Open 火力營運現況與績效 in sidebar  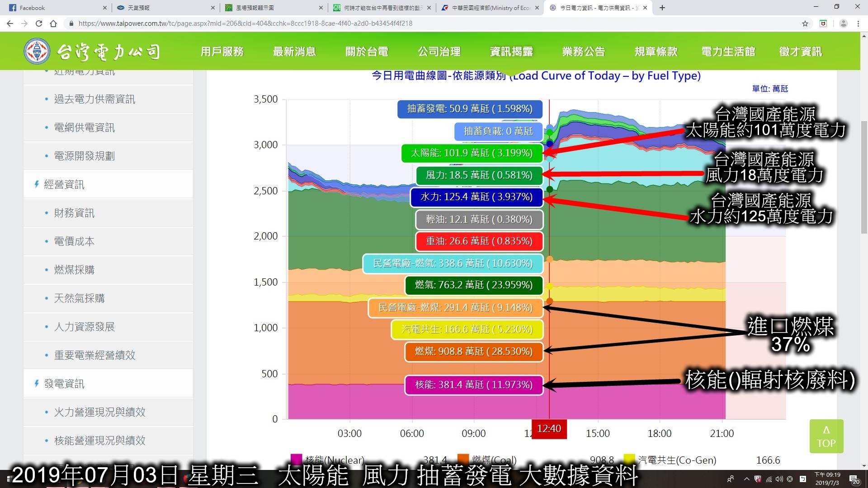coord(108,412)
